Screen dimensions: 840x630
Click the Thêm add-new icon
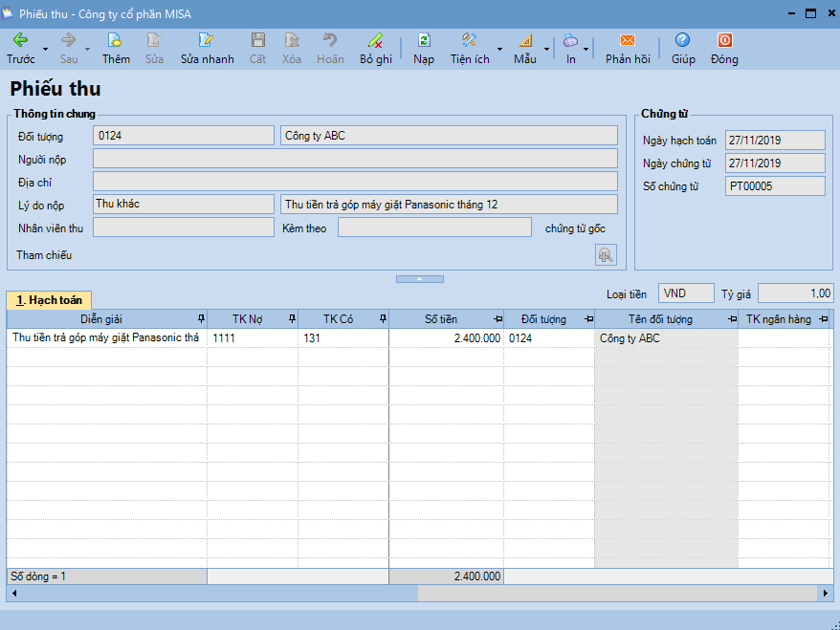tap(116, 41)
